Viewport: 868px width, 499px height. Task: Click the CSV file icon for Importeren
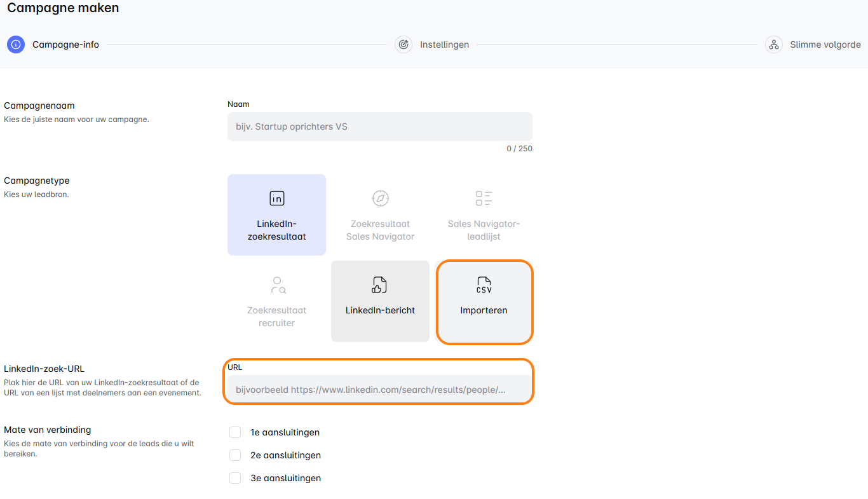[x=484, y=285]
